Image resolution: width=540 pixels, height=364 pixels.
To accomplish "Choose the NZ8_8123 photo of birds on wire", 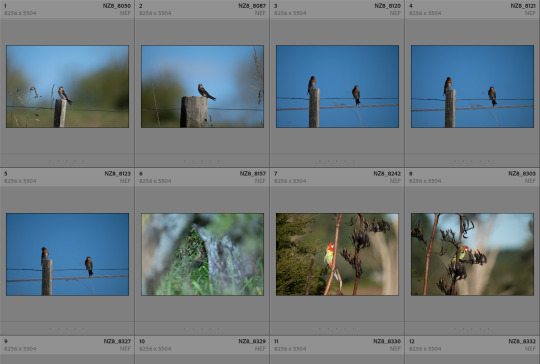I will [x=68, y=254].
